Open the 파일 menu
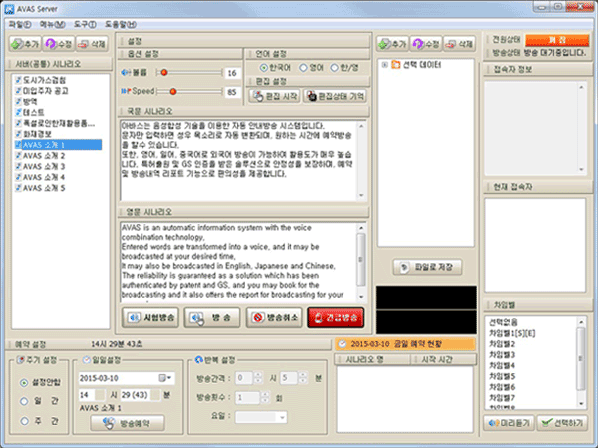The image size is (598, 448). 20,24
